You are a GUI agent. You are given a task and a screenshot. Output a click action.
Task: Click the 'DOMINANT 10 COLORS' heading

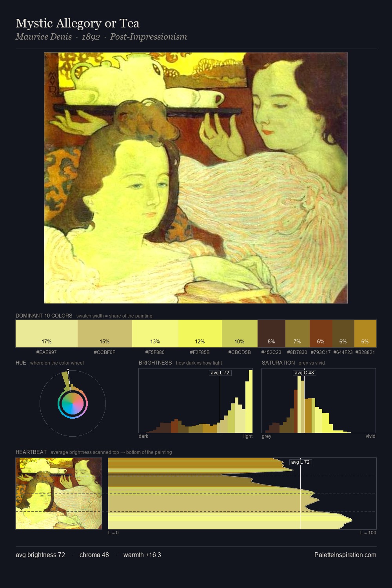(44, 316)
